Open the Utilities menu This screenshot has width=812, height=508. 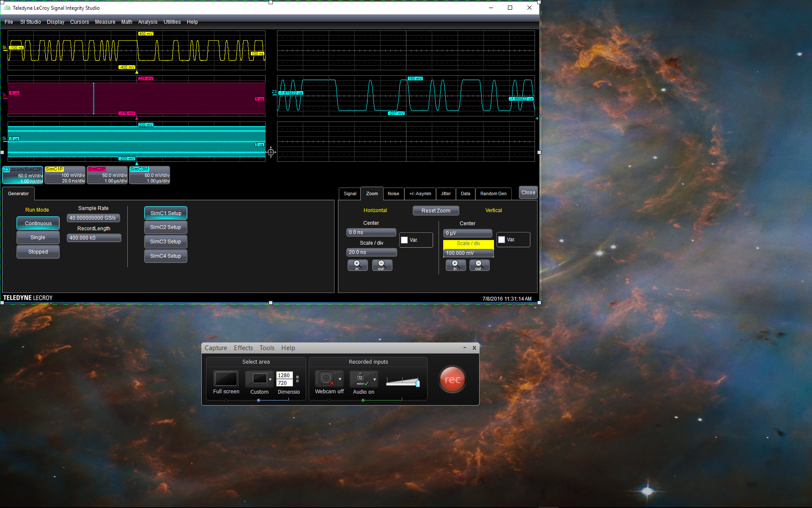click(172, 22)
